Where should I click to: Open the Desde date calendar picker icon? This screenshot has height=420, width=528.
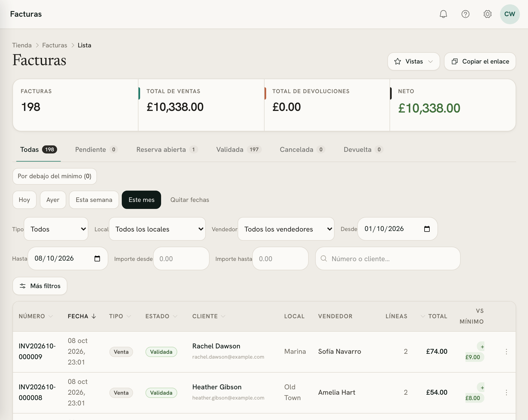427,229
